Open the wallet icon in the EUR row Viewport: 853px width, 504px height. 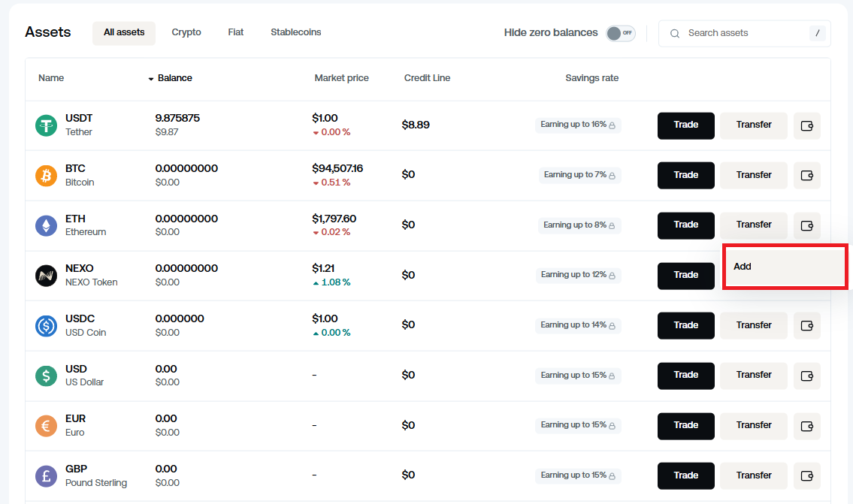pos(806,426)
